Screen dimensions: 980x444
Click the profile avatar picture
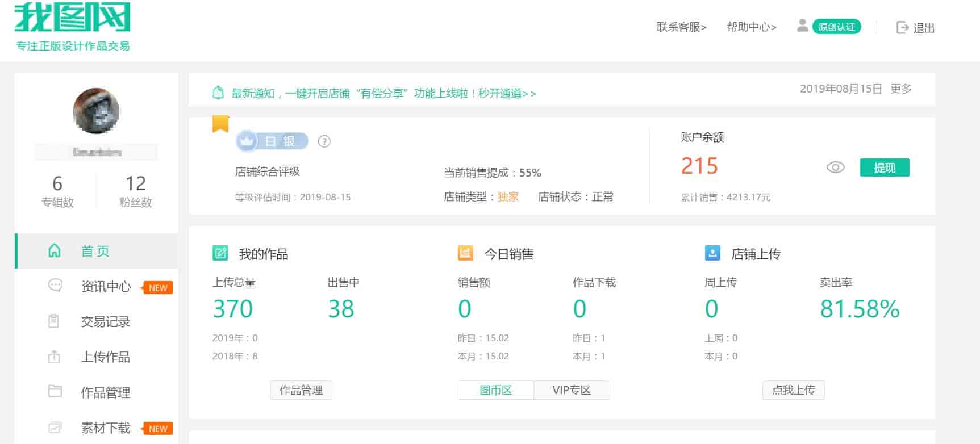97,111
